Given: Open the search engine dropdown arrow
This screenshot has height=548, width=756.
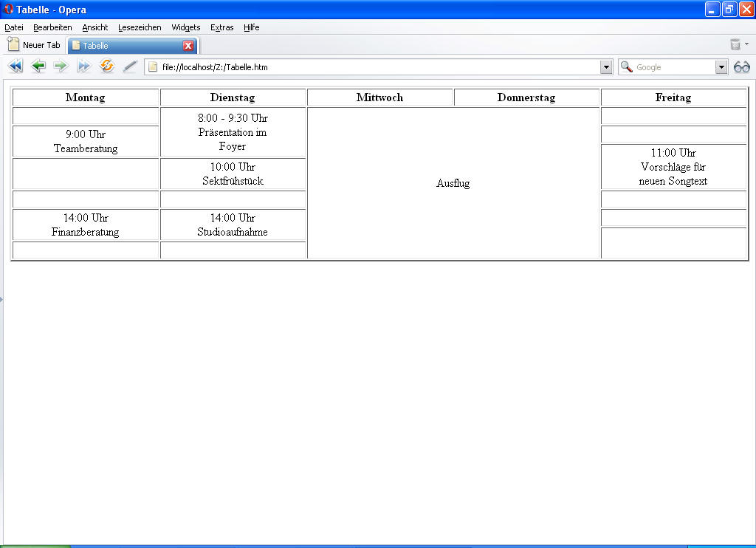Looking at the screenshot, I should [721, 67].
